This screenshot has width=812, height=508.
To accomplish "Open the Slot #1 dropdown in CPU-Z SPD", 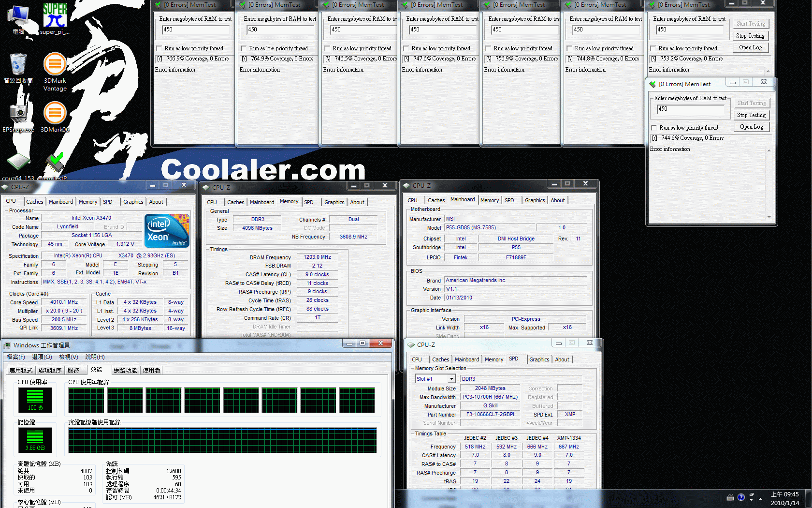I will pyautogui.click(x=452, y=379).
